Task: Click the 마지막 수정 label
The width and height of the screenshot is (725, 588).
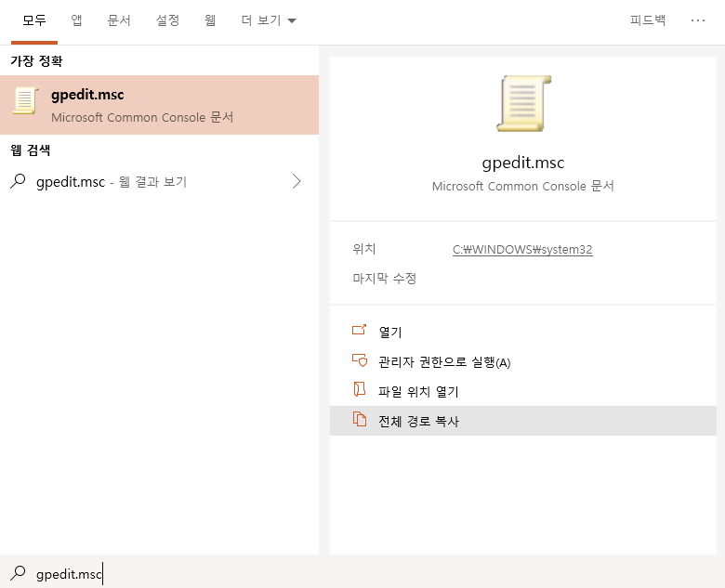Action: coord(384,279)
